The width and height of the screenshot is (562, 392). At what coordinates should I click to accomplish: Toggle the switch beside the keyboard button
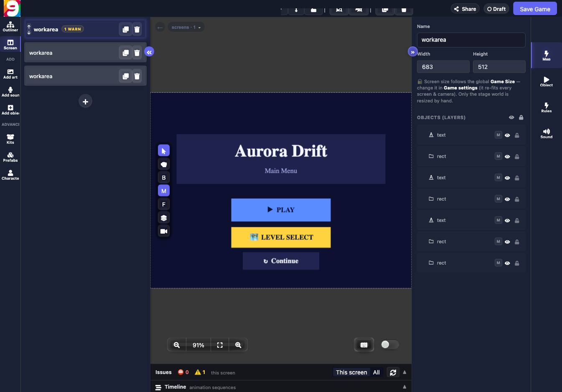point(389,344)
